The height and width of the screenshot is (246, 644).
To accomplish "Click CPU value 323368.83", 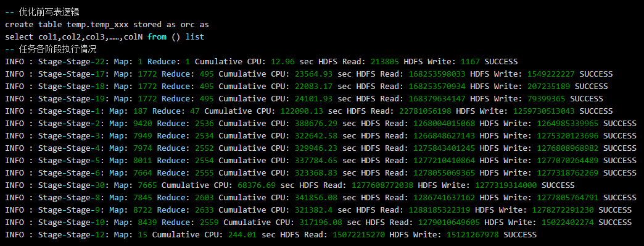I will click(x=316, y=173).
